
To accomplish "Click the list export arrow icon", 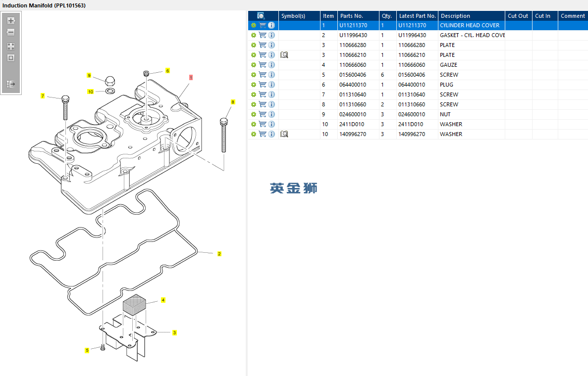I will pos(11,84).
